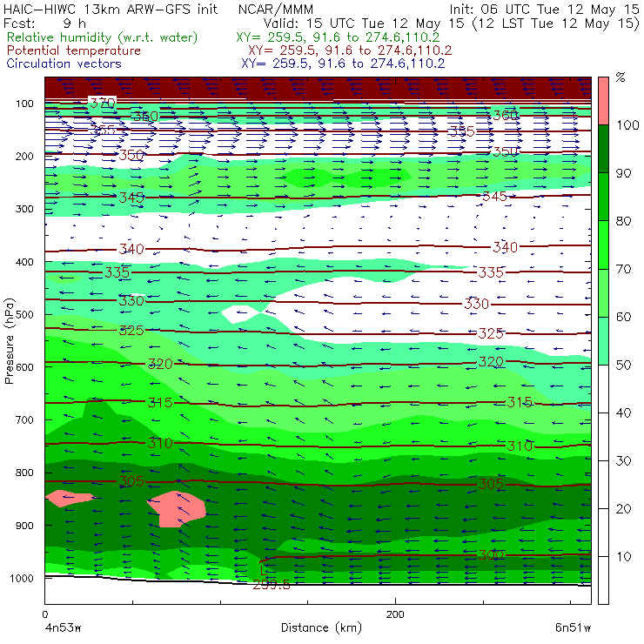This screenshot has height=644, width=644.
Task: Click the green 'Relative humidity (w.r.t. water)' legend label
Action: (x=103, y=37)
